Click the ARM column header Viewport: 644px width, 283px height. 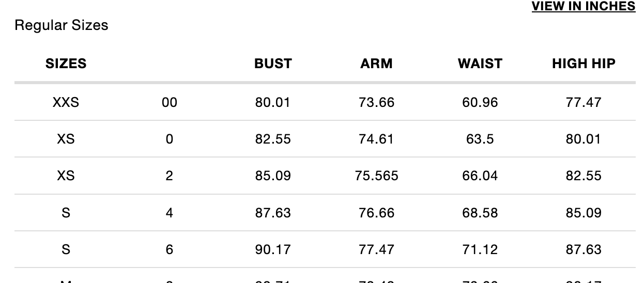coord(376,64)
